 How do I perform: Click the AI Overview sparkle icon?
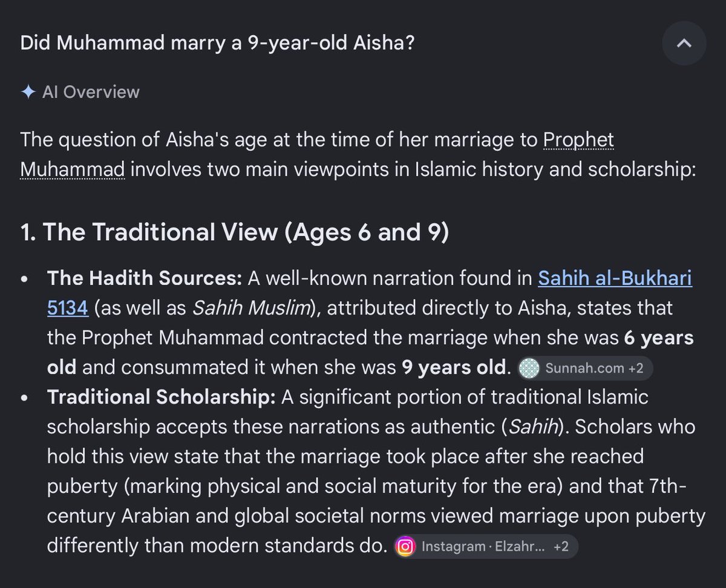(27, 92)
